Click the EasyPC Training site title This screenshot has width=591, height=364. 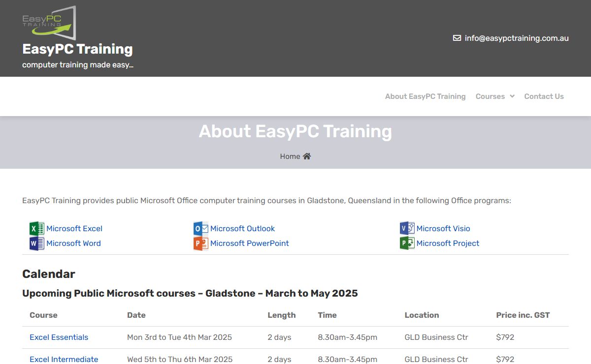pyautogui.click(x=77, y=49)
